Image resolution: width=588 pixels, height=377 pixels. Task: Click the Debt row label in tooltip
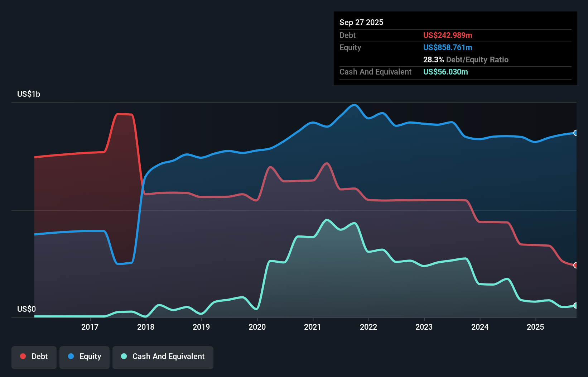click(x=347, y=35)
